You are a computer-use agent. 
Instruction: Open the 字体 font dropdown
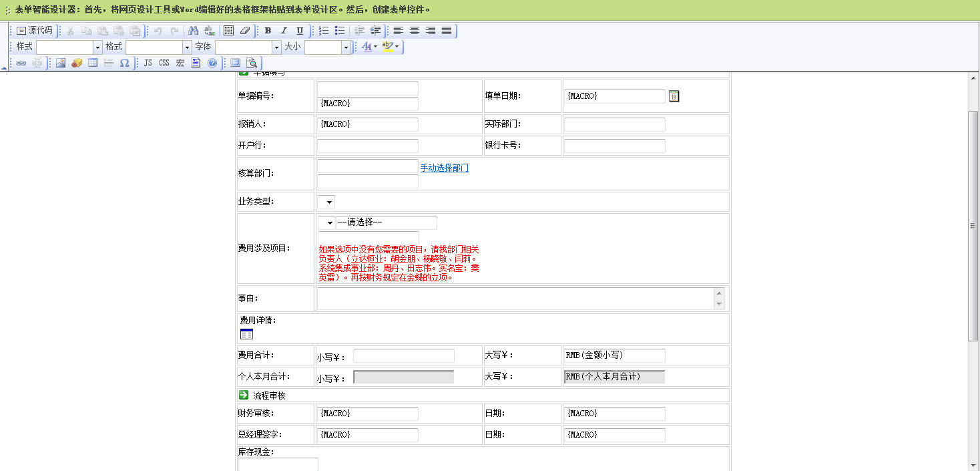(x=276, y=47)
